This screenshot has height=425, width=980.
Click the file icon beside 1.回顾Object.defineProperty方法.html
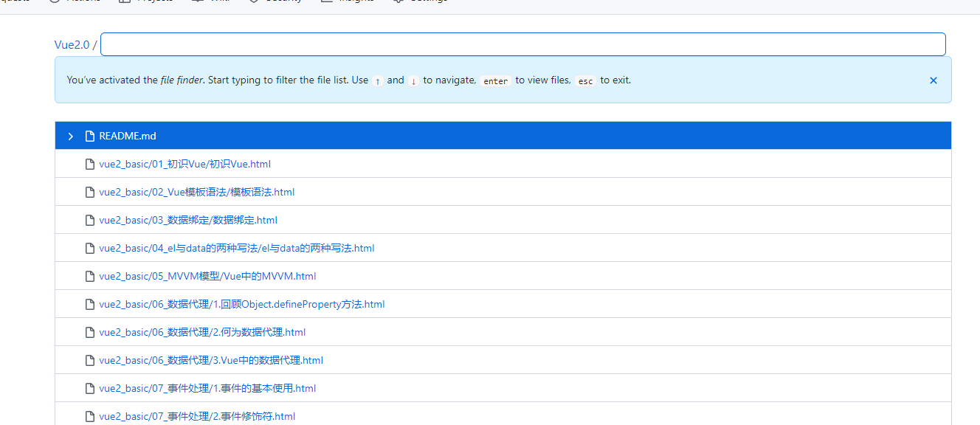point(90,305)
